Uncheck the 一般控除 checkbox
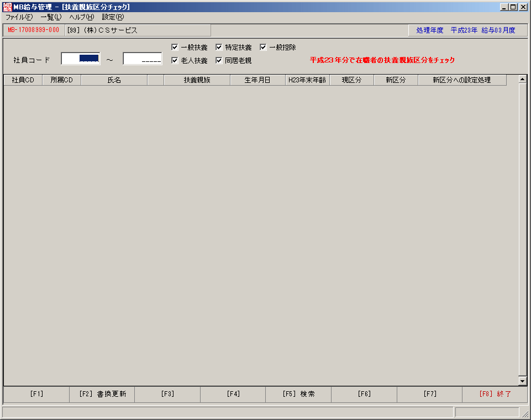Viewport: 531px width, 420px height. [263, 48]
